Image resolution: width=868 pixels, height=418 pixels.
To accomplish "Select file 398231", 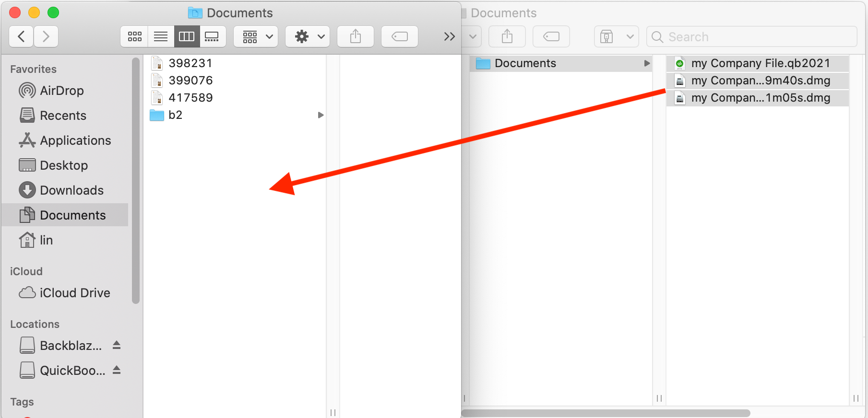I will tap(235, 63).
